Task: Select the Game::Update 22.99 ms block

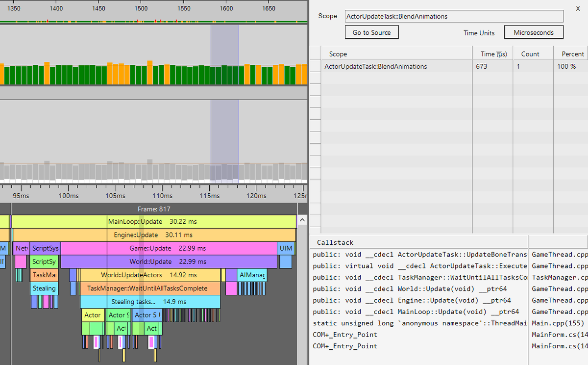Action: (x=169, y=248)
